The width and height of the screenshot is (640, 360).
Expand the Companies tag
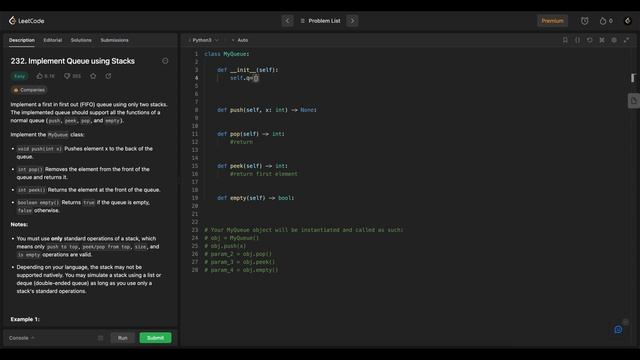[x=29, y=90]
